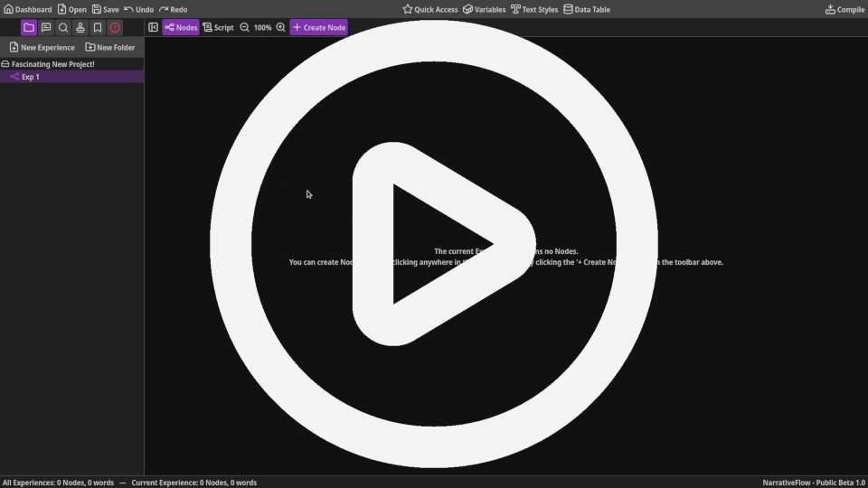Compile the project
The height and width of the screenshot is (488, 868).
click(x=844, y=9)
